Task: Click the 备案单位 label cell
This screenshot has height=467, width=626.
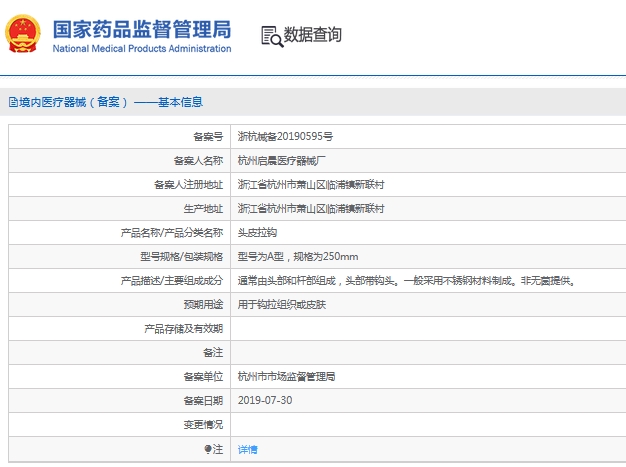Action: 119,376
